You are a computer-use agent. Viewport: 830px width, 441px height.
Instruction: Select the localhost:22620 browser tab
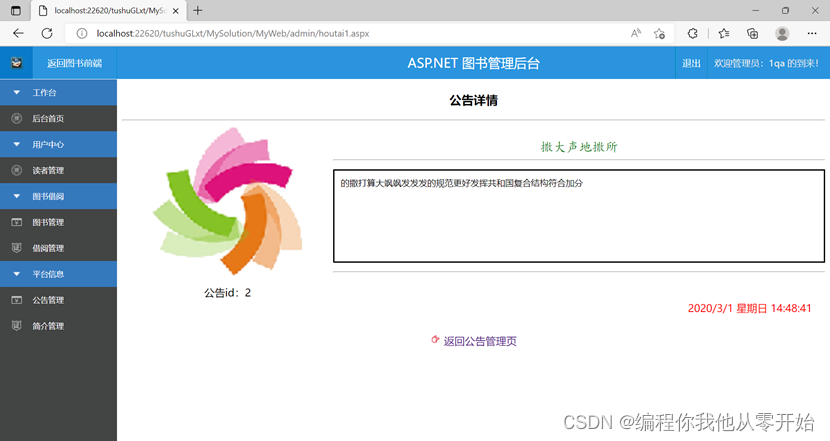(109, 11)
